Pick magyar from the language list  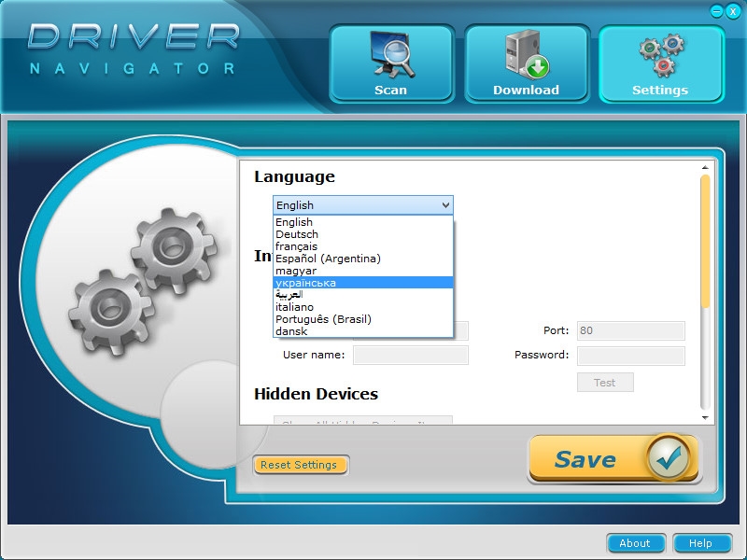(363, 271)
